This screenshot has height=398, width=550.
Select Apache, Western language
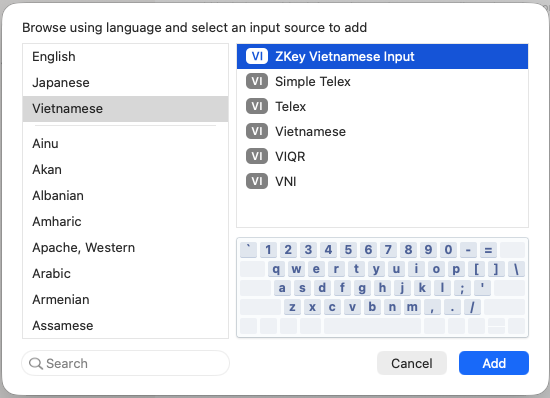tap(126, 248)
